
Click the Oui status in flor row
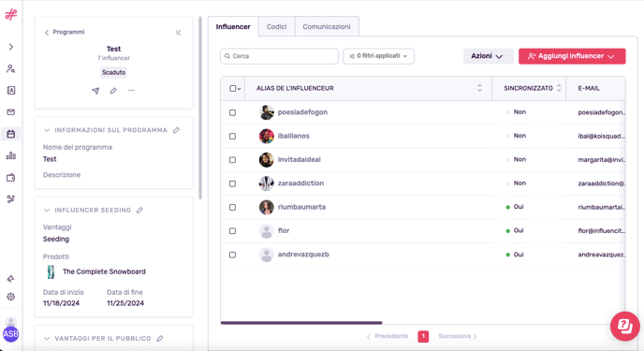tap(519, 230)
